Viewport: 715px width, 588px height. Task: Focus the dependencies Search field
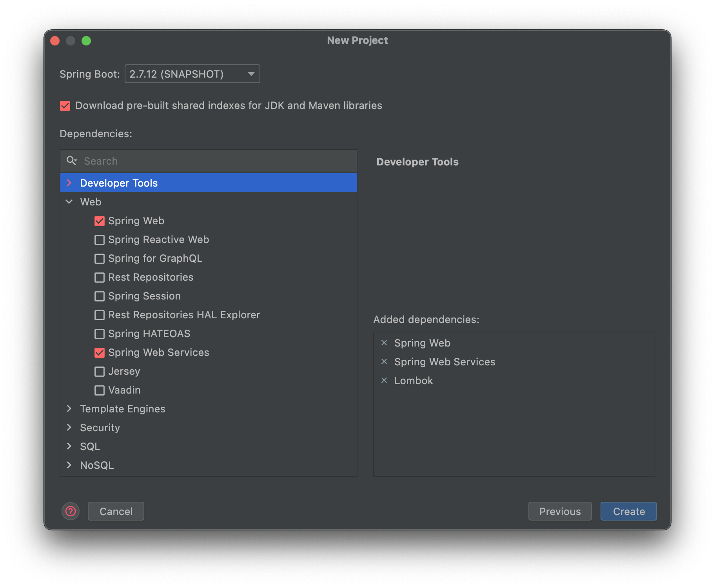pyautogui.click(x=209, y=161)
